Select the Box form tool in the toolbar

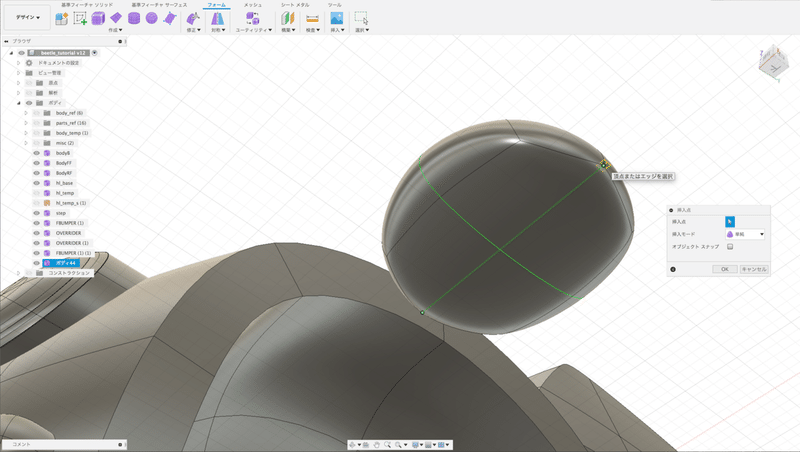pyautogui.click(x=98, y=18)
